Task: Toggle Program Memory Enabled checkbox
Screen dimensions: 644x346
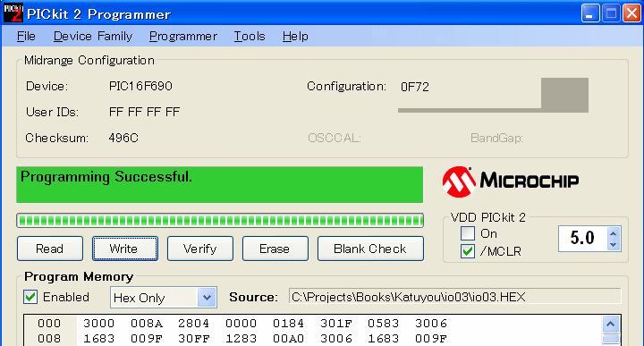Action: 30,297
